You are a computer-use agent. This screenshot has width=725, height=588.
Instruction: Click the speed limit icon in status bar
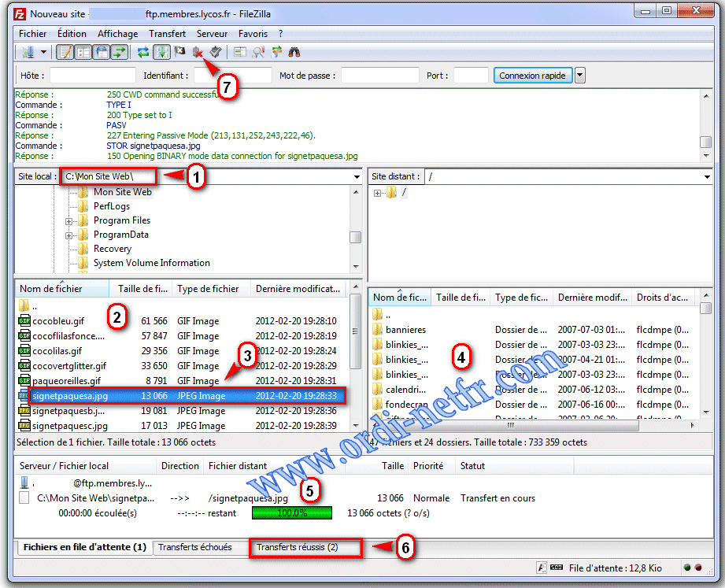pos(557,568)
